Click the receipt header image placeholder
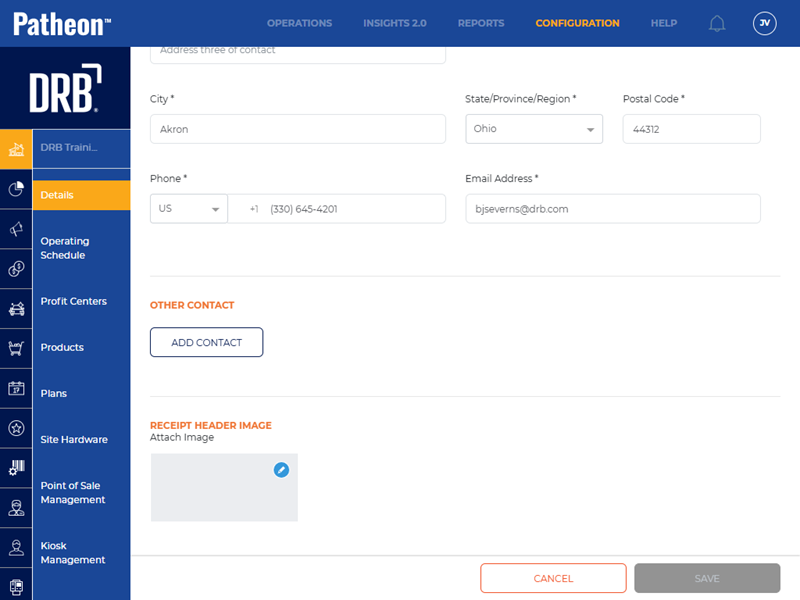This screenshot has height=600, width=800. coord(224,488)
